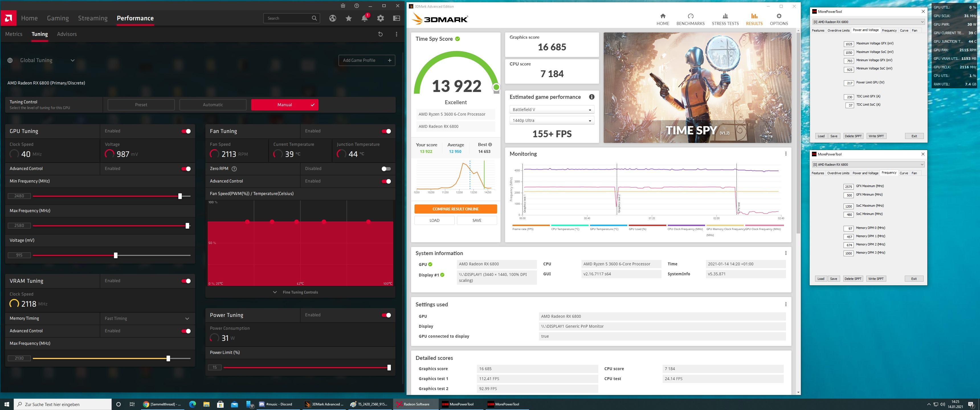Toggle GPU Advanced Control switch
Image resolution: width=980 pixels, height=410 pixels.
pyautogui.click(x=186, y=169)
